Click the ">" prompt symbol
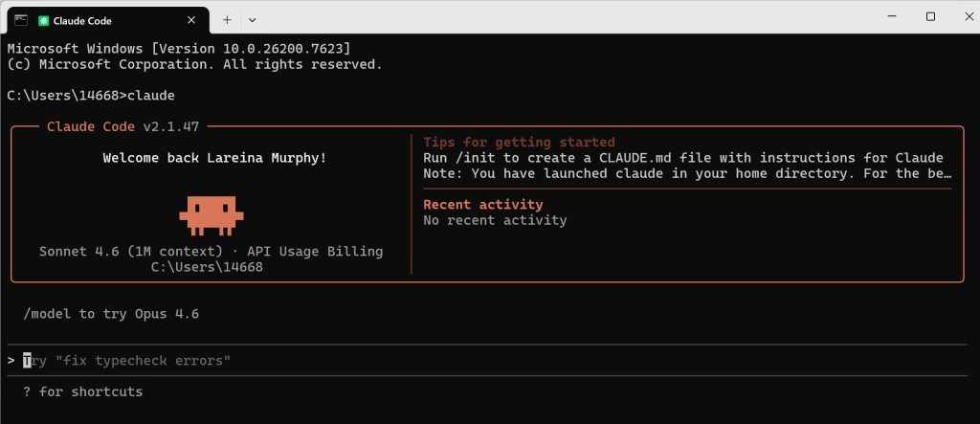The image size is (980, 424). click(11, 361)
